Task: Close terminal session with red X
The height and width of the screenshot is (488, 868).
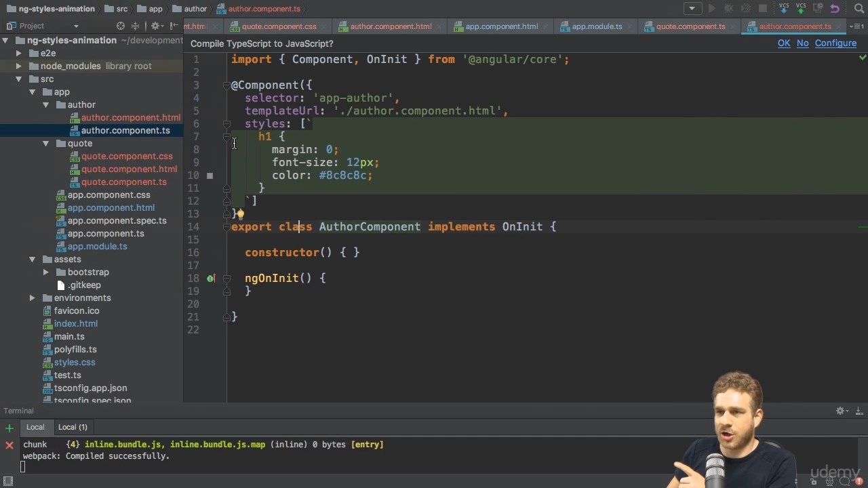Action: [9, 445]
